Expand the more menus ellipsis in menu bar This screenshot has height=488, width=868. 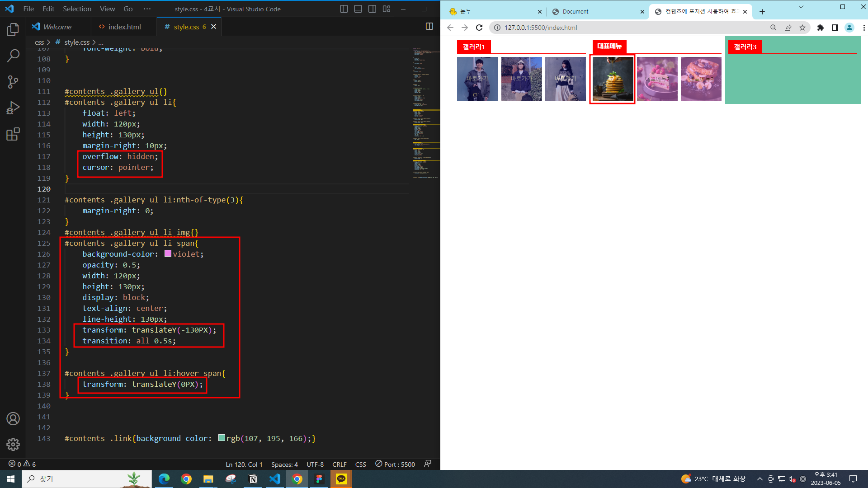point(147,9)
